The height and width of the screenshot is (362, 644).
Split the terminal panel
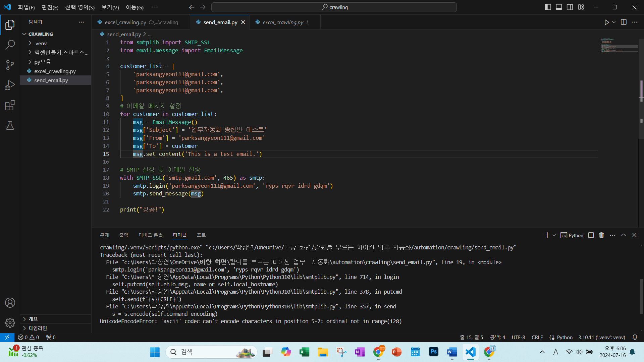pyautogui.click(x=591, y=235)
